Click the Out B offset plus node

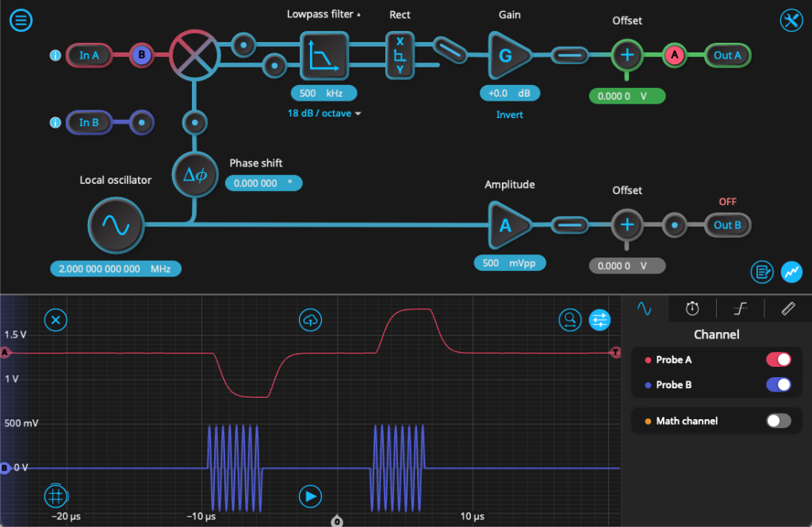click(627, 225)
